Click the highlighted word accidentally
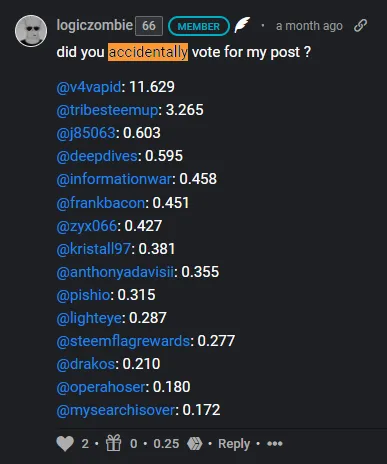 pyautogui.click(x=148, y=52)
